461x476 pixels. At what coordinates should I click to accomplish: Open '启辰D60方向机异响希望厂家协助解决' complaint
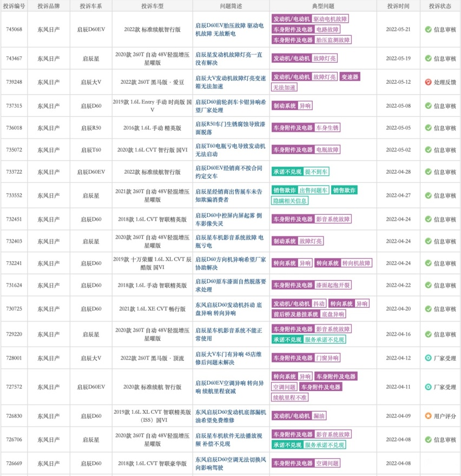coord(230,263)
